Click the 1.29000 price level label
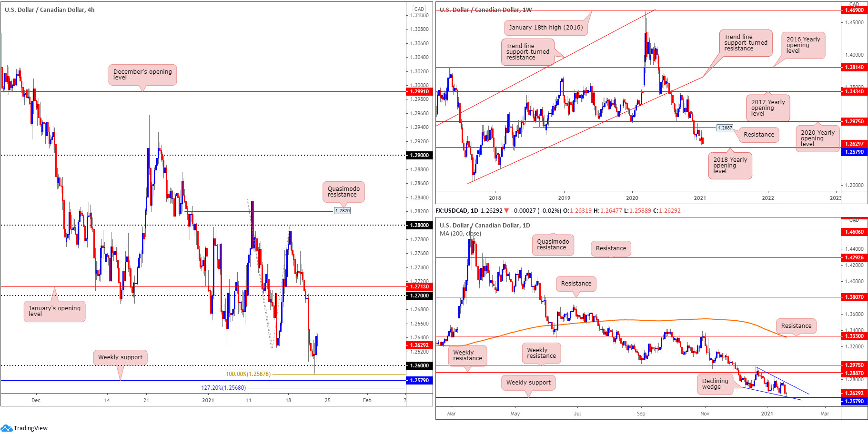This screenshot has height=434, width=868. click(419, 155)
